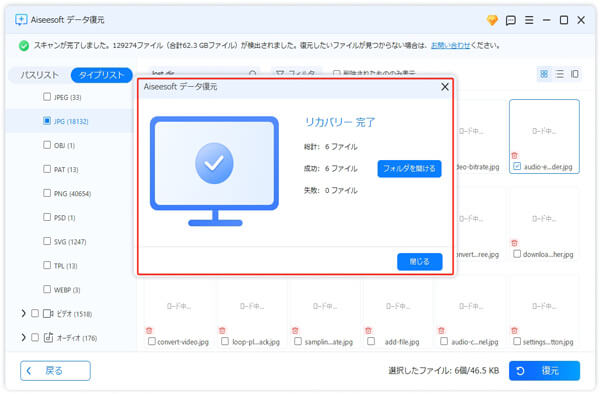Select the convert-video.jpg thumbnail
Screen dimensions: 600x394
(179, 312)
